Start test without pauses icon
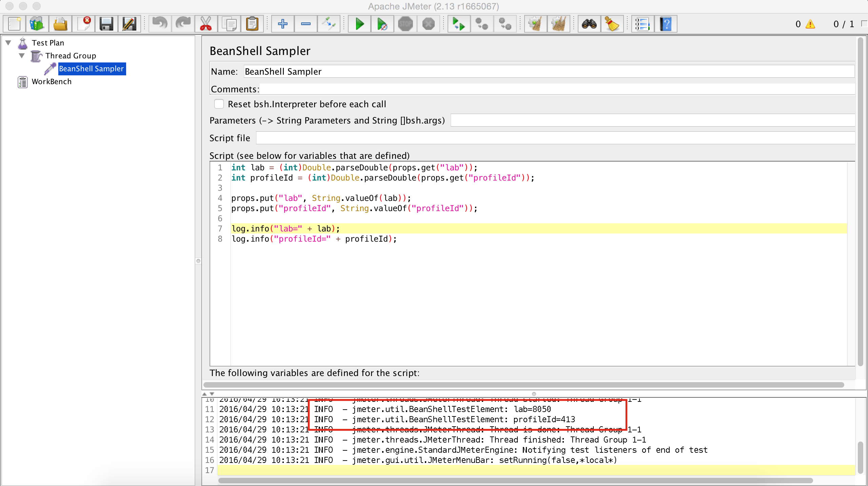The height and width of the screenshot is (486, 868). [382, 24]
